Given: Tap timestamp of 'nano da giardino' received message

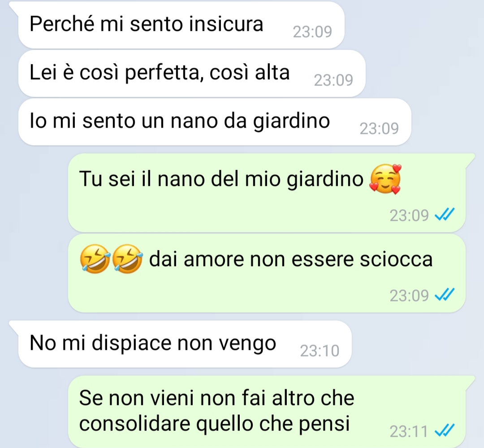Looking at the screenshot, I should click(x=379, y=129).
